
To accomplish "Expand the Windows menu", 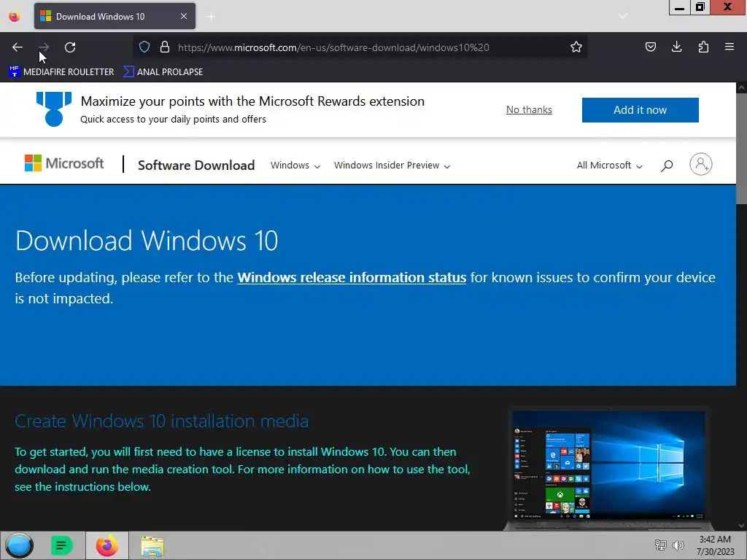I will click(295, 166).
